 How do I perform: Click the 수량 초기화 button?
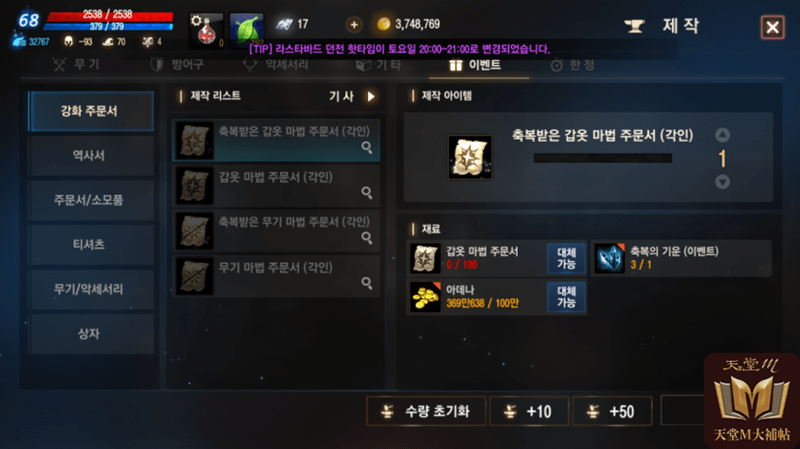[426, 411]
